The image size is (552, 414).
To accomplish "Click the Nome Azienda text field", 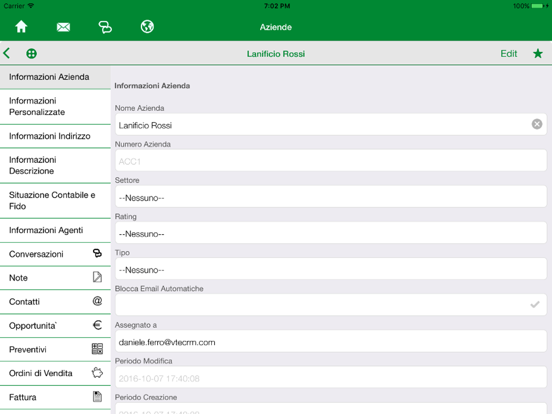I will [331, 124].
